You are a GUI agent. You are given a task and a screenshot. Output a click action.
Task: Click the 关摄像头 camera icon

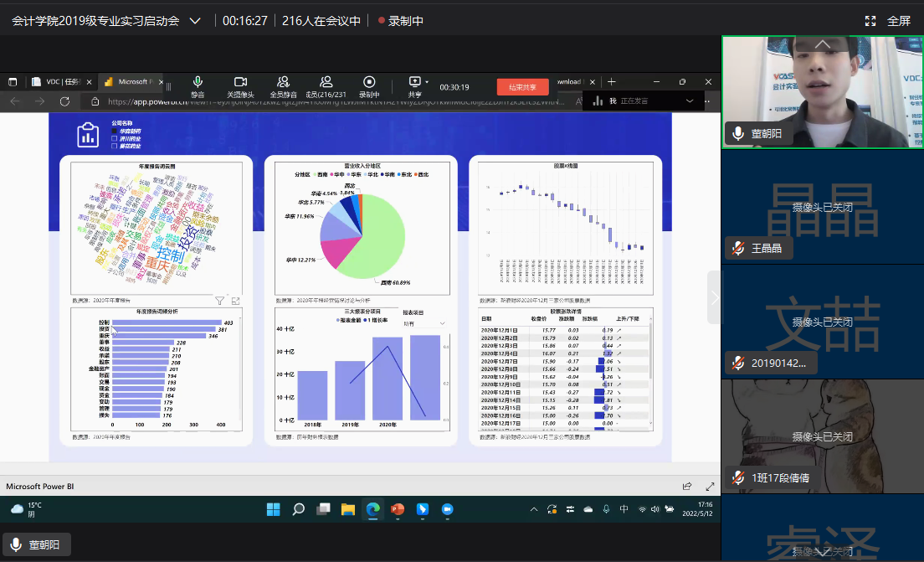click(x=240, y=82)
